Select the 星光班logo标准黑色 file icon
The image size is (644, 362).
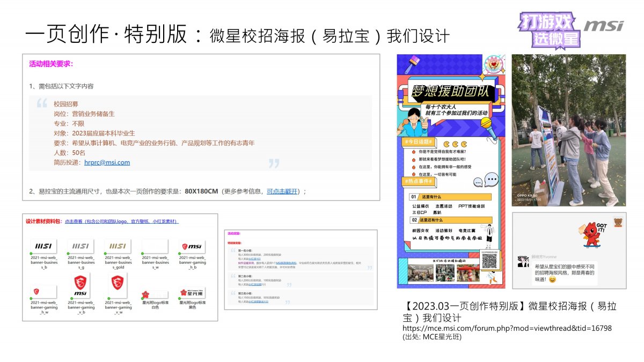192,293
